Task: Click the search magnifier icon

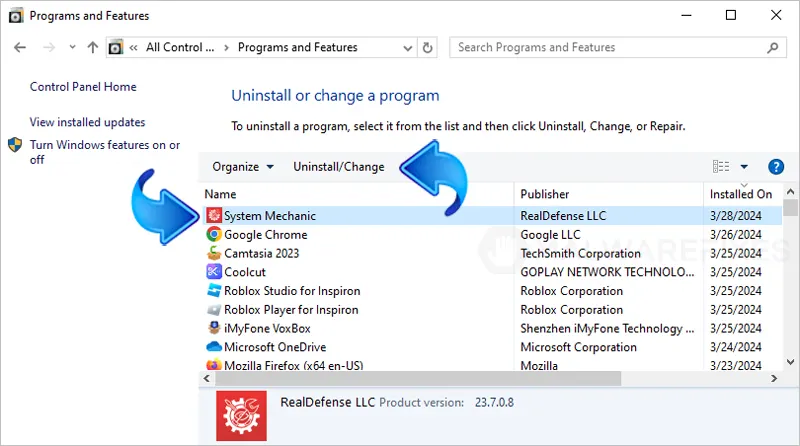Action: click(772, 47)
